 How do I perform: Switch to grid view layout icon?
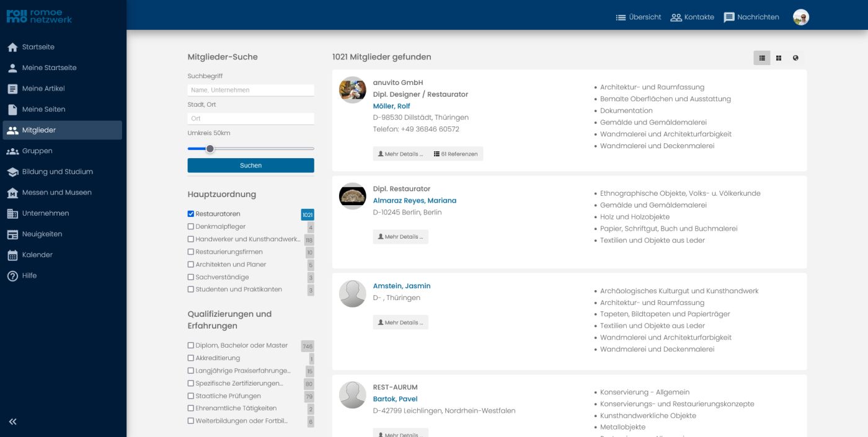tap(779, 58)
